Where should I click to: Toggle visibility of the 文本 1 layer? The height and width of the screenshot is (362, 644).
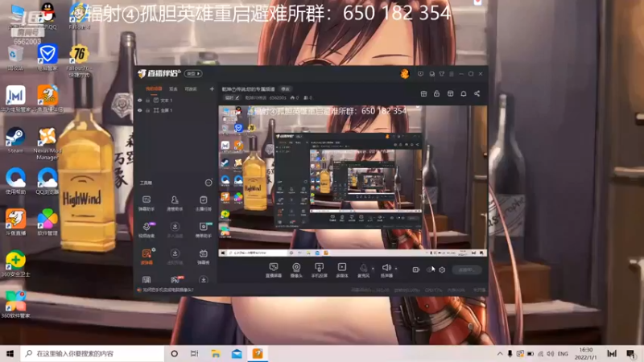click(139, 100)
